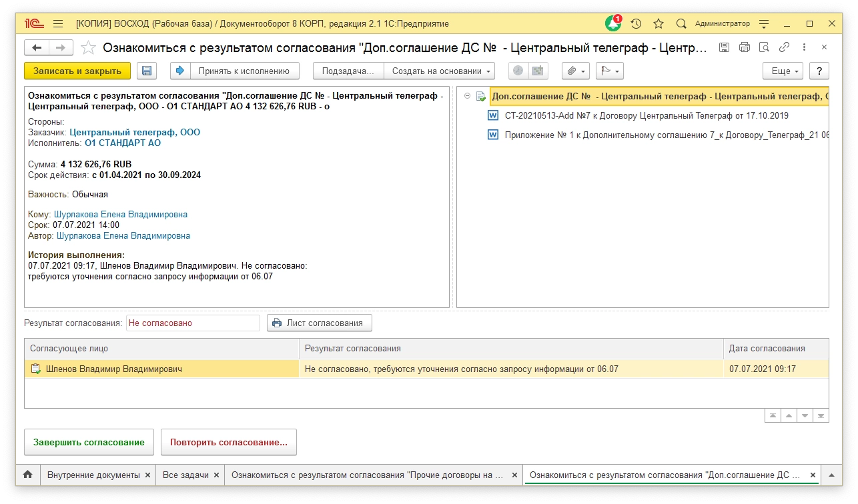Open the Создать на основании dropdown
The image size is (858, 504).
[440, 71]
